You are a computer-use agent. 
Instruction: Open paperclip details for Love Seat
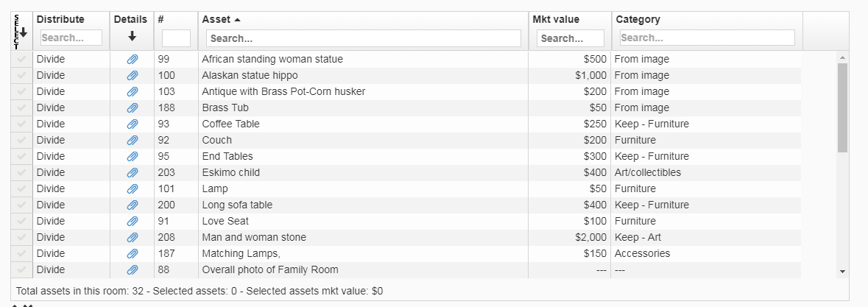(x=133, y=222)
